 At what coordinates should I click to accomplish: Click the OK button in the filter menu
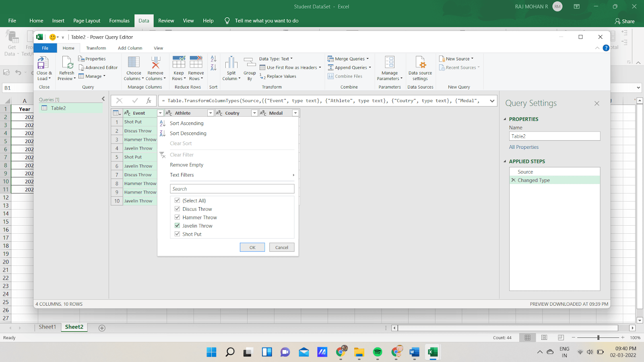click(x=252, y=247)
